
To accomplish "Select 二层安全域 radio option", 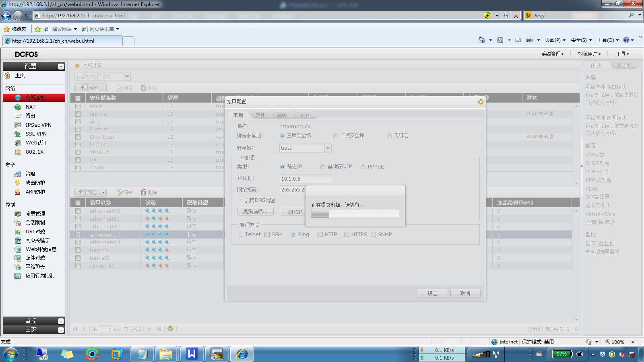I will click(335, 136).
